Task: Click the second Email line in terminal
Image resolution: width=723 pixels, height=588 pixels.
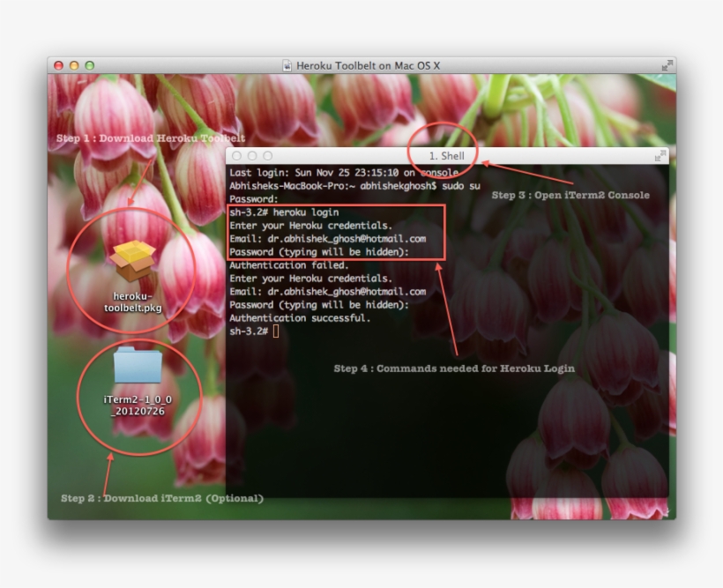Action: coord(328,292)
